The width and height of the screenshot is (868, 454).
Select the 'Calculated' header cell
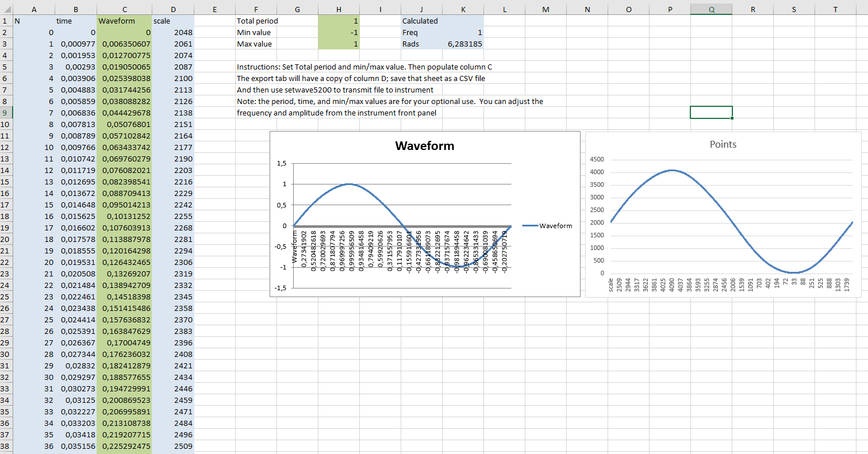click(x=421, y=21)
